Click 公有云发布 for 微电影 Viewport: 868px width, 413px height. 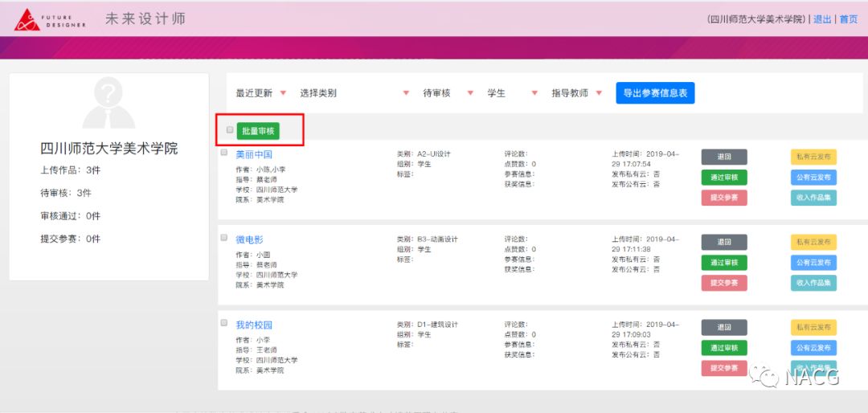click(x=813, y=263)
